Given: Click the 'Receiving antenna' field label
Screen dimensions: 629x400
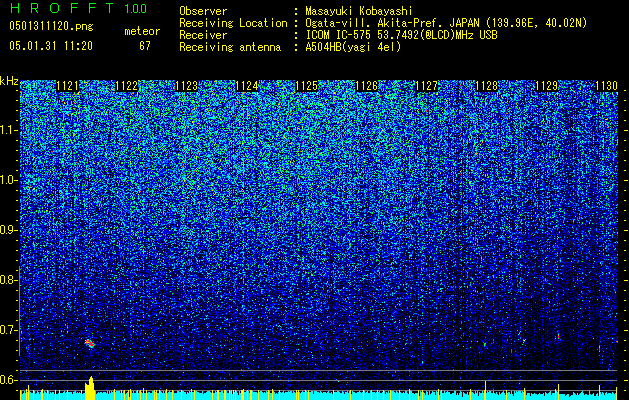Looking at the screenshot, I should 230,47.
